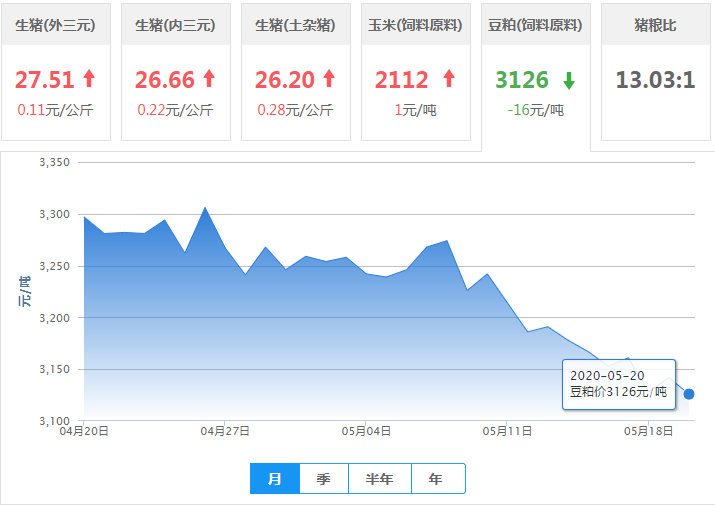Click the red up arrow beside 2112
Image resolution: width=715 pixels, height=505 pixels.
point(448,79)
